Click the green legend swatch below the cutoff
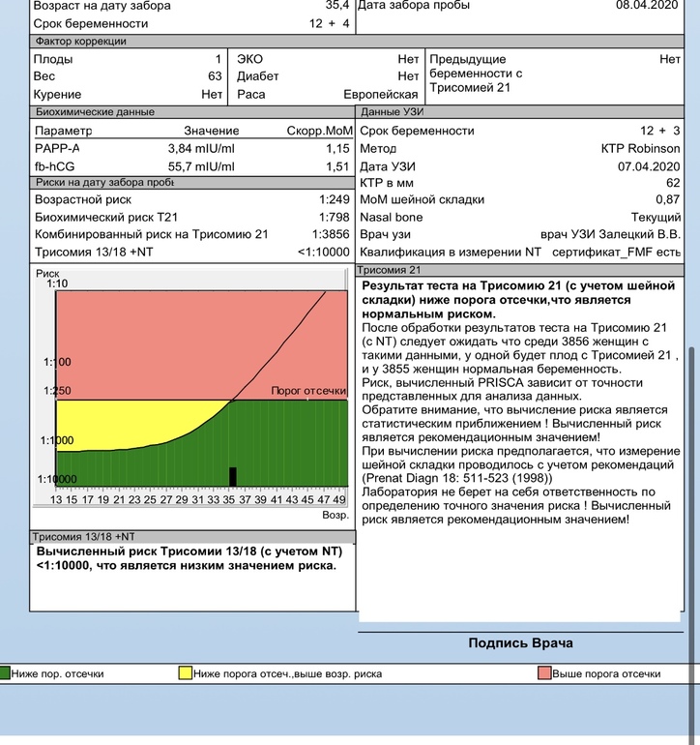The height and width of the screenshot is (745, 700). 5,673
